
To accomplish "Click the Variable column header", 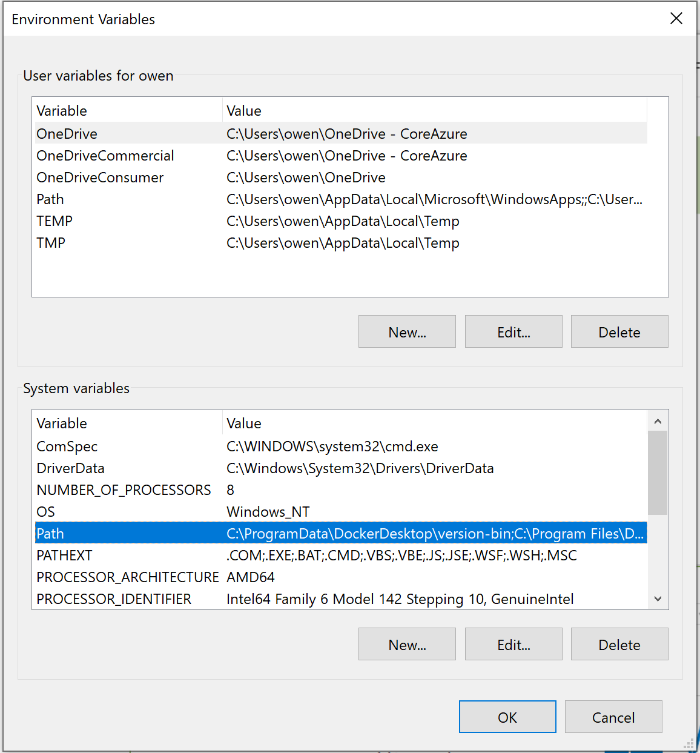I will pos(62,110).
